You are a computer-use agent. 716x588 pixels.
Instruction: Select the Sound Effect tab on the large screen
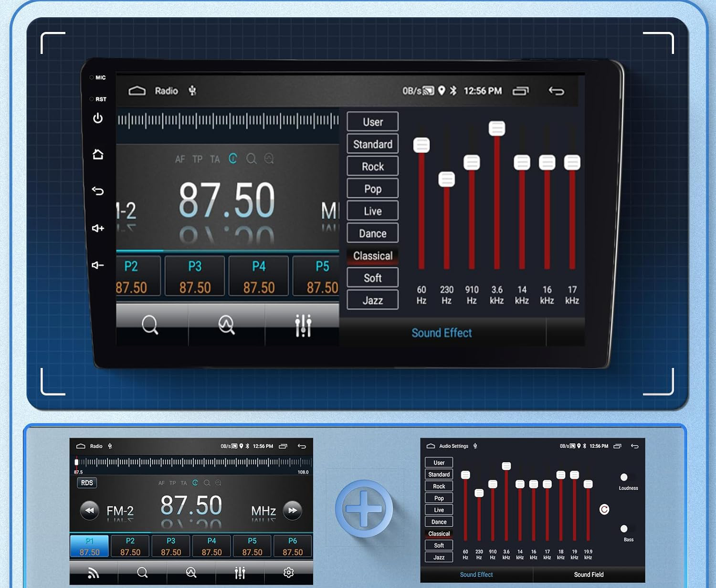442,333
